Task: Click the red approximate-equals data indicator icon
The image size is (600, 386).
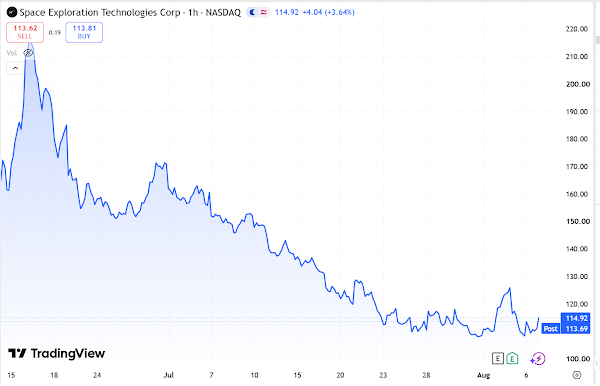Action: point(264,13)
